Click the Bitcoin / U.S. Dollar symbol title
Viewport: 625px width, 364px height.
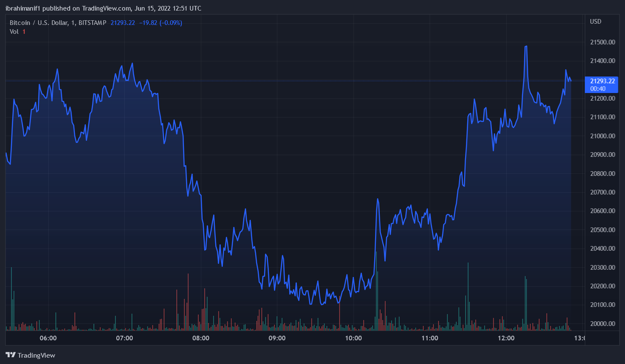(x=58, y=23)
